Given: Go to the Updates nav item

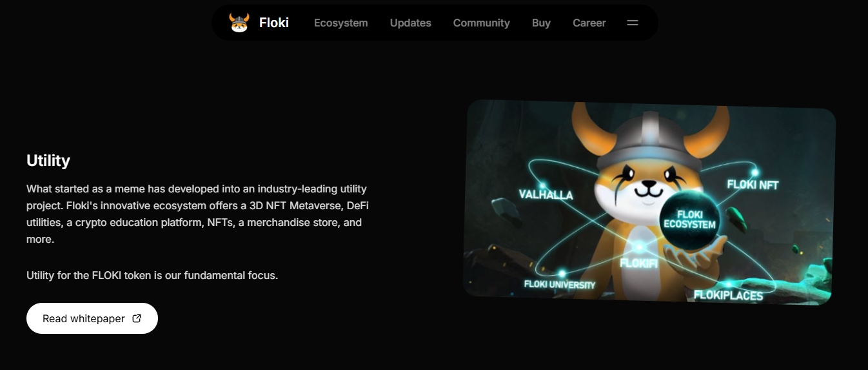Looking at the screenshot, I should tap(411, 23).
